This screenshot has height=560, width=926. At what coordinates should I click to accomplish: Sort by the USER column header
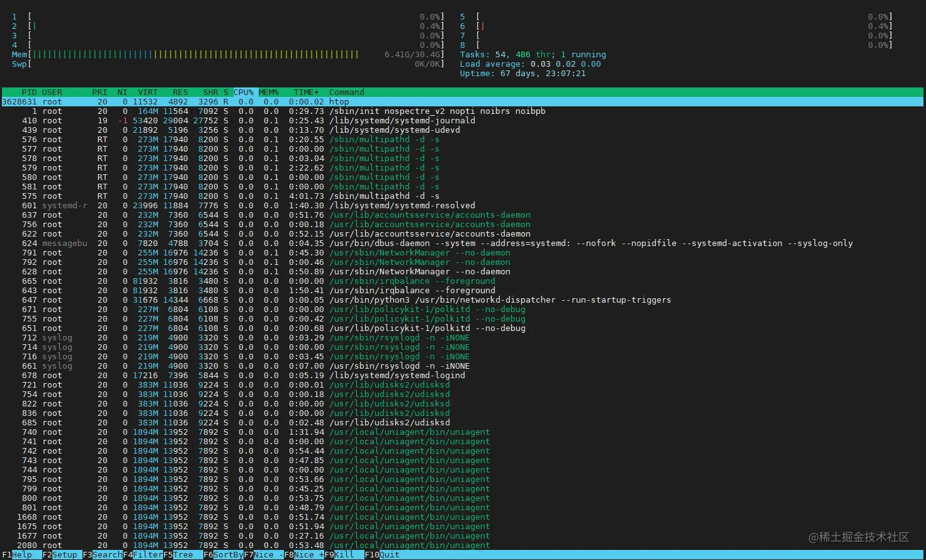point(52,92)
